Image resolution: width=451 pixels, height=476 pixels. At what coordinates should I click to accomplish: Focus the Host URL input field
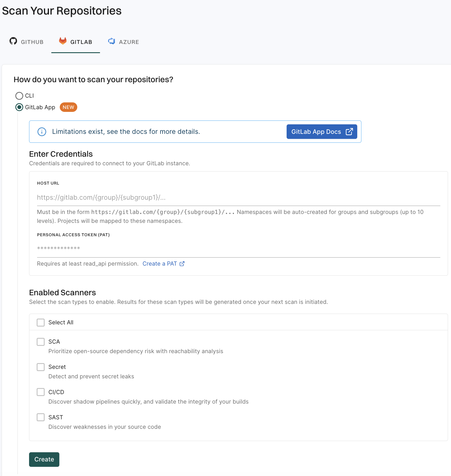click(x=239, y=197)
